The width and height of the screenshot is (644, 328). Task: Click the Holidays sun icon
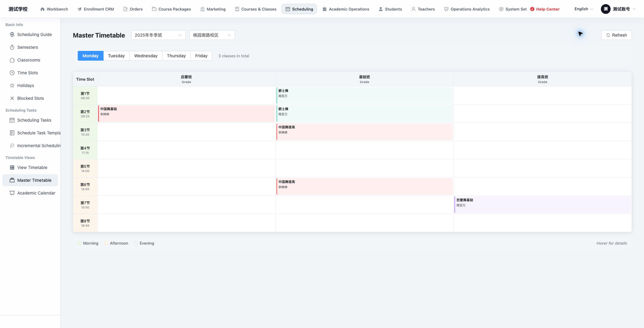[12, 85]
